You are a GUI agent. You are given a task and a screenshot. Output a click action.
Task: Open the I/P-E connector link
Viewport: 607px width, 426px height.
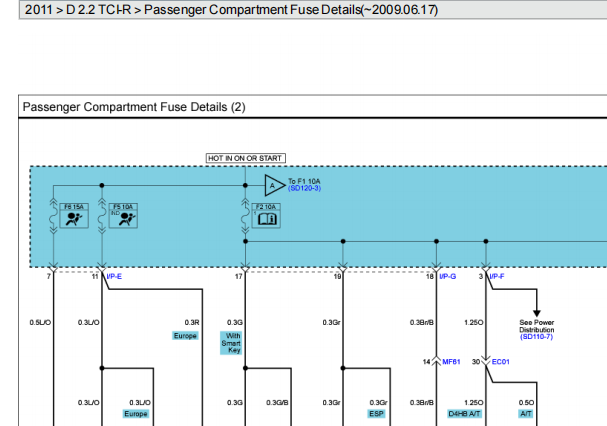point(114,277)
